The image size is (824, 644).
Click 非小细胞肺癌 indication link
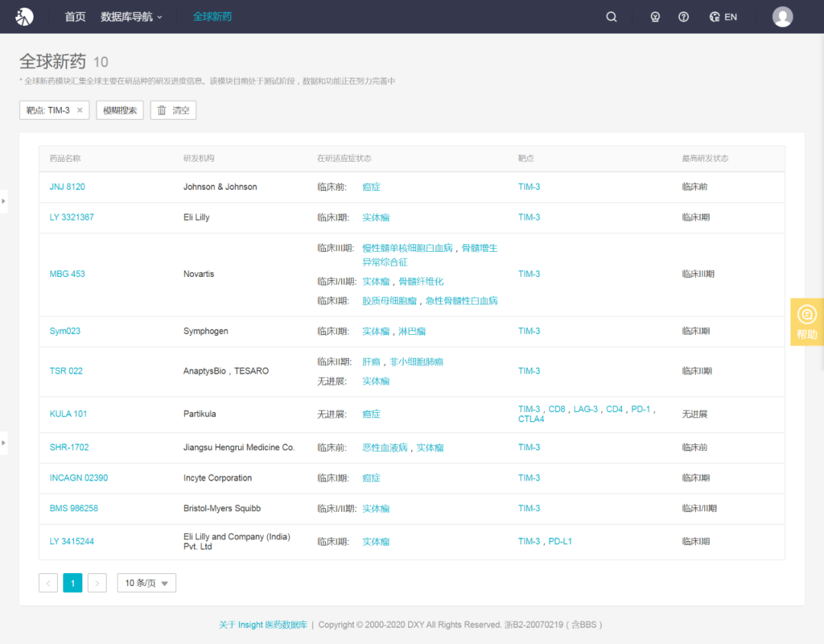(x=417, y=362)
